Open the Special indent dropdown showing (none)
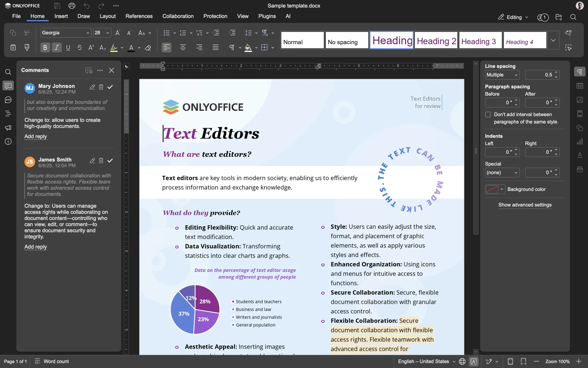 pos(502,173)
